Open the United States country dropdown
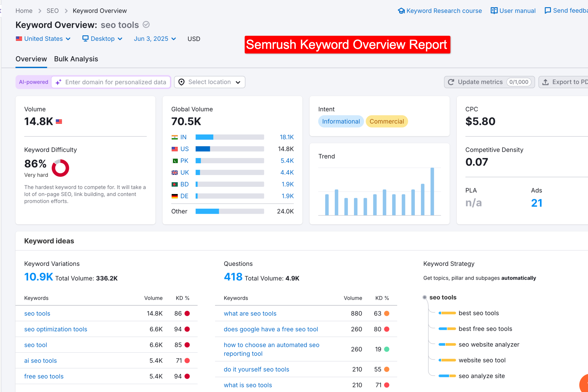 tap(43, 39)
